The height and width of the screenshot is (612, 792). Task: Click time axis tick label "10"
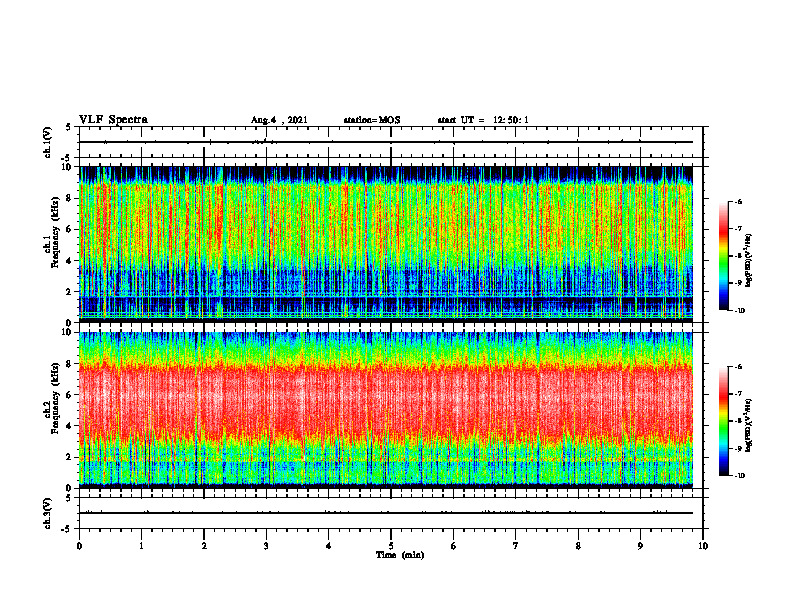703,546
